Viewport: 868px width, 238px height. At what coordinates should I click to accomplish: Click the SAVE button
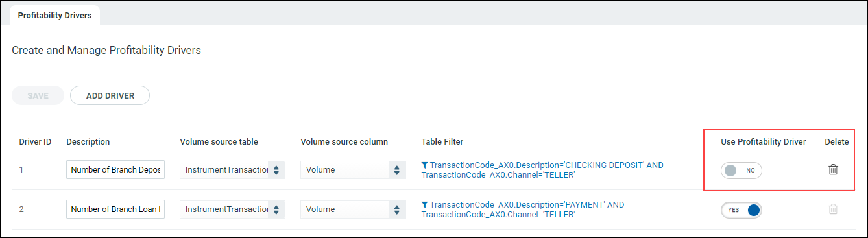pyautogui.click(x=38, y=95)
